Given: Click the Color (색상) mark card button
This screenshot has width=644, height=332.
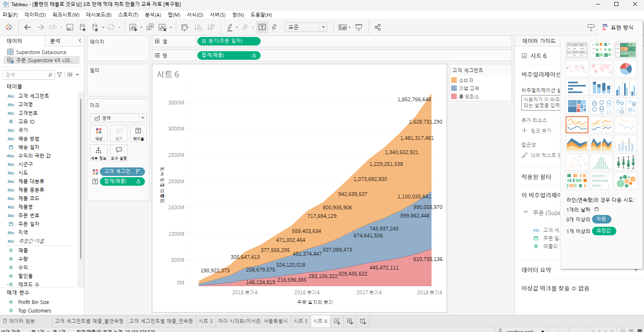Looking at the screenshot, I should point(99,133).
